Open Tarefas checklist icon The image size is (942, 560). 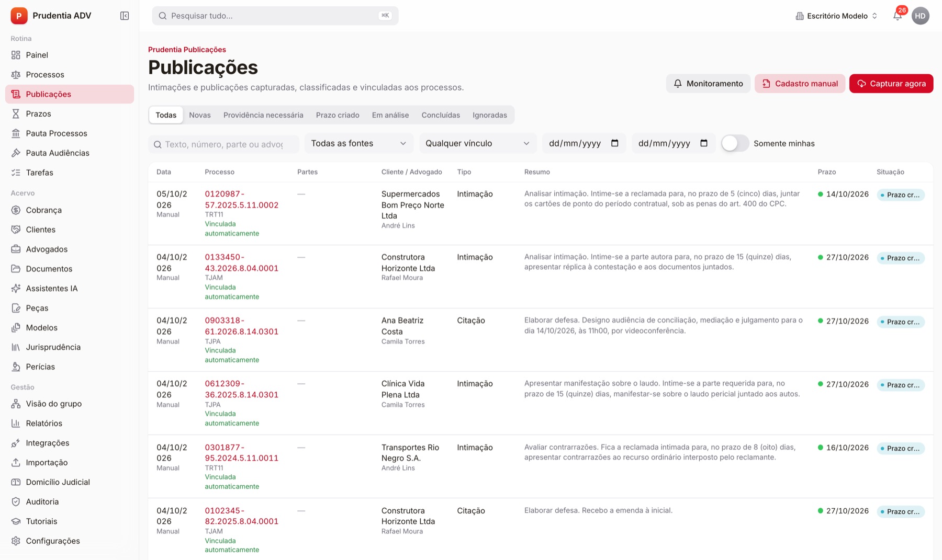tap(16, 173)
